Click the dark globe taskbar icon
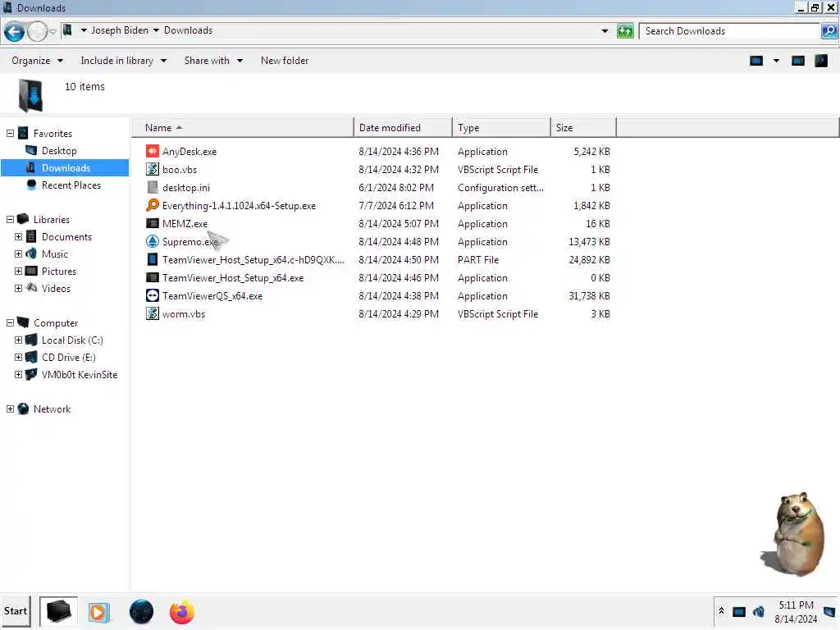 (141, 612)
